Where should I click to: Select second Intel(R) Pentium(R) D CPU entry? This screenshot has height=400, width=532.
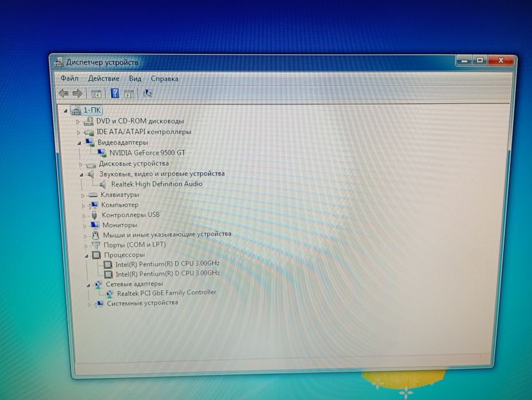[168, 273]
